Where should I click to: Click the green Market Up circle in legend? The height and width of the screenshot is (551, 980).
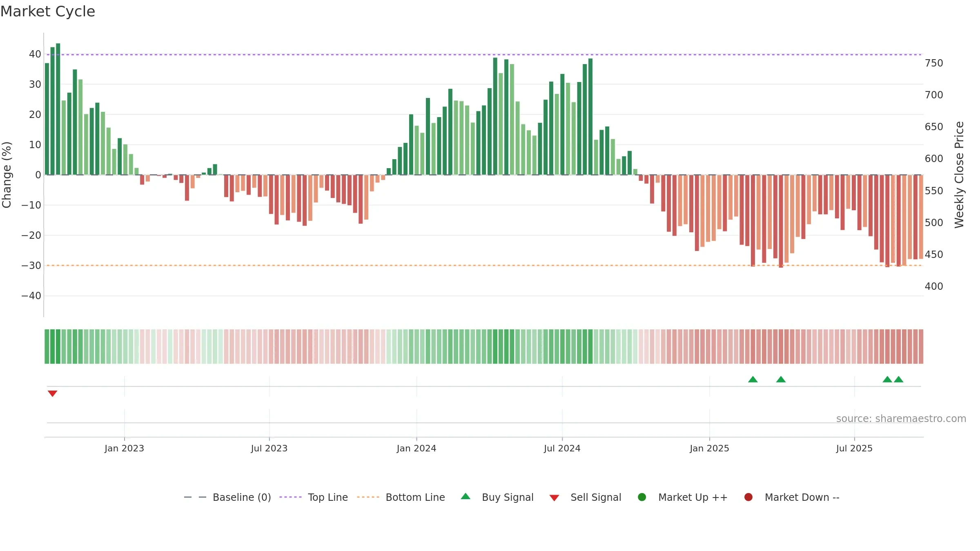pyautogui.click(x=642, y=497)
